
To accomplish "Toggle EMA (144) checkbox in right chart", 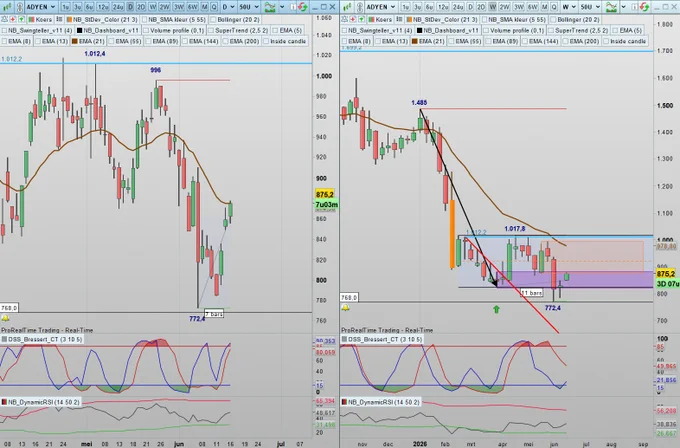I will click(525, 41).
